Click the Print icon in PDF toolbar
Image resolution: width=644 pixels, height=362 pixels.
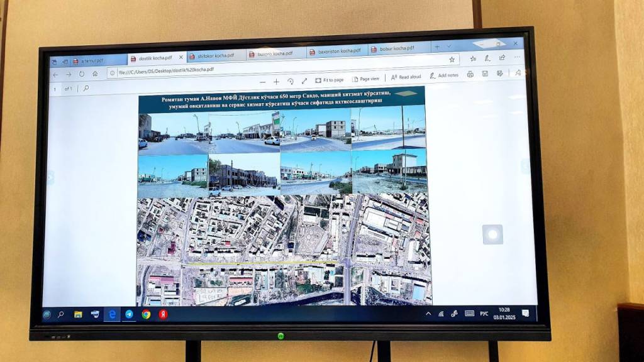[x=470, y=74]
